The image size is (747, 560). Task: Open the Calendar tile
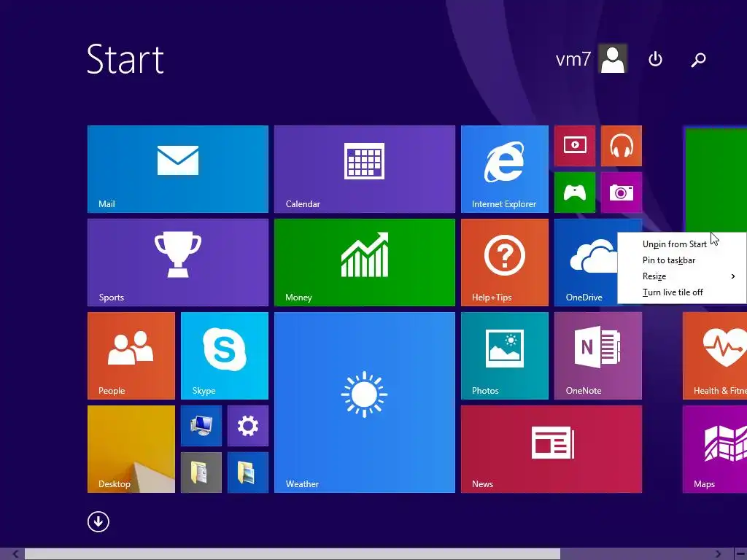(365, 169)
